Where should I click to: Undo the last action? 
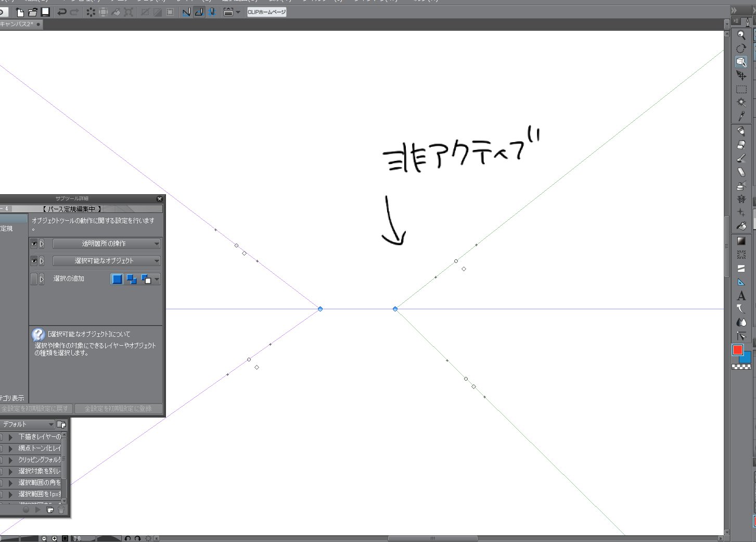(62, 12)
